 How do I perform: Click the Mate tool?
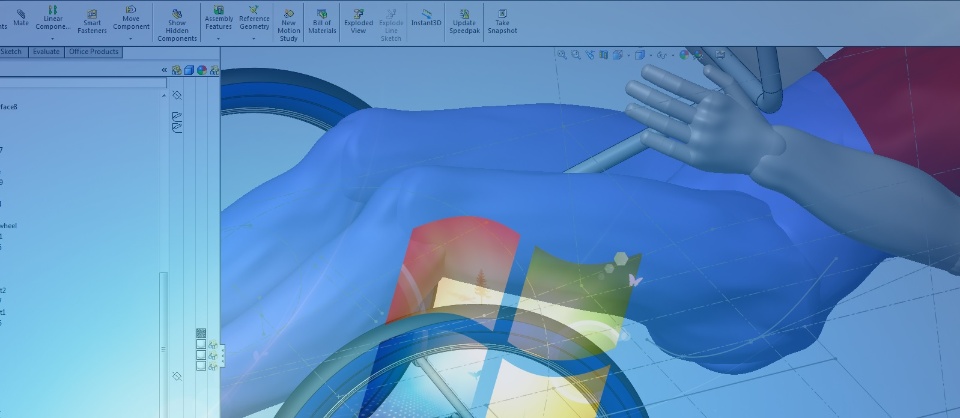21,17
